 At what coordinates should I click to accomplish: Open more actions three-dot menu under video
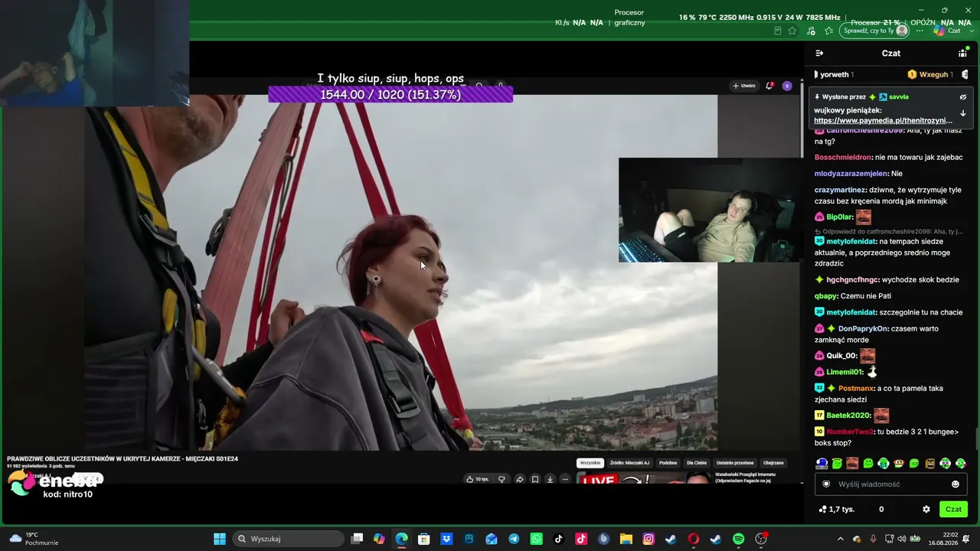pyautogui.click(x=565, y=479)
